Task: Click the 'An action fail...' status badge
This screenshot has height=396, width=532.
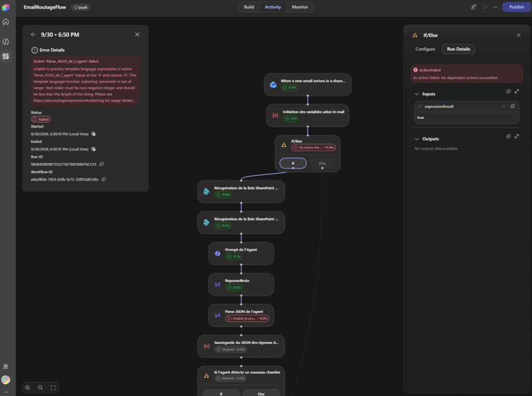Action: point(314,147)
